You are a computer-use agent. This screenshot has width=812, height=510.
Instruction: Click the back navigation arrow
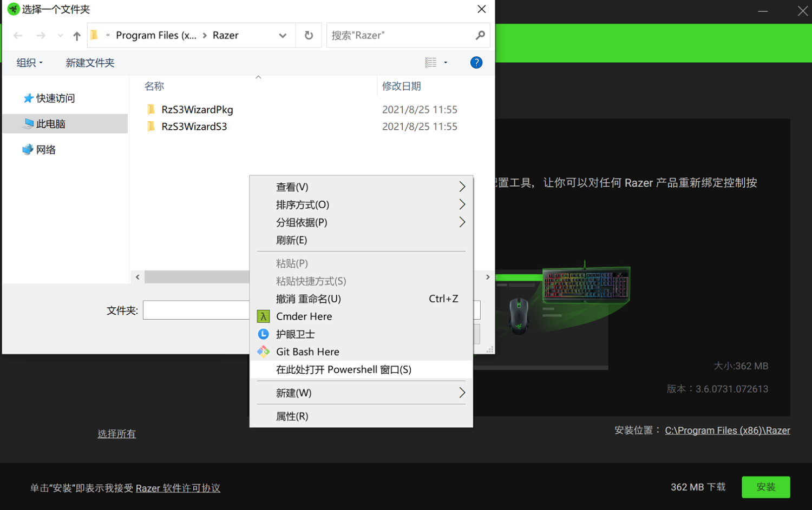(18, 35)
